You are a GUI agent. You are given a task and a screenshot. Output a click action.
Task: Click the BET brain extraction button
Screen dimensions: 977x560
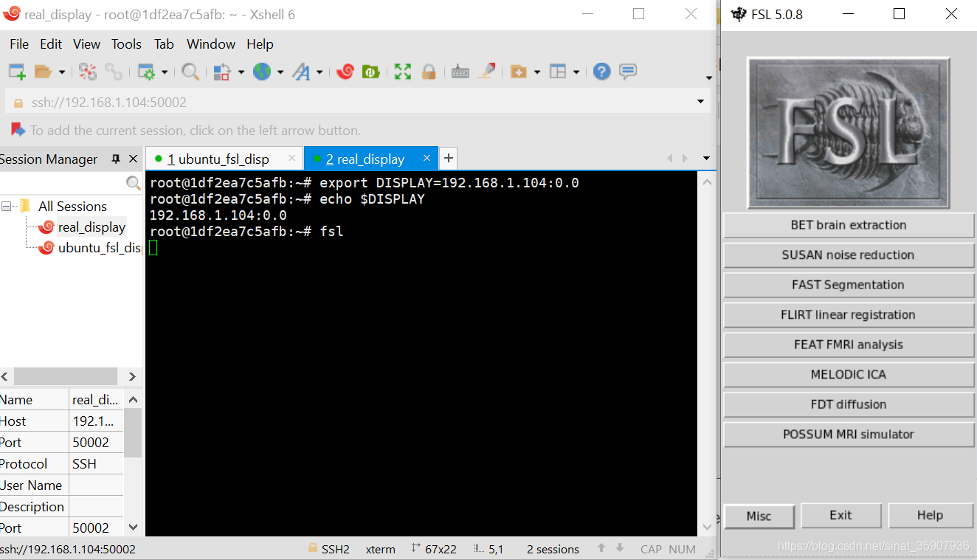click(x=849, y=225)
